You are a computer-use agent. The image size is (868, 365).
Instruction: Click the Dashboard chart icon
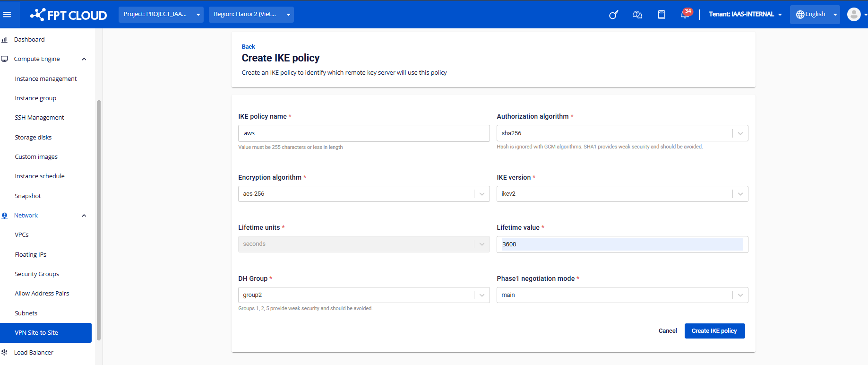pos(5,40)
